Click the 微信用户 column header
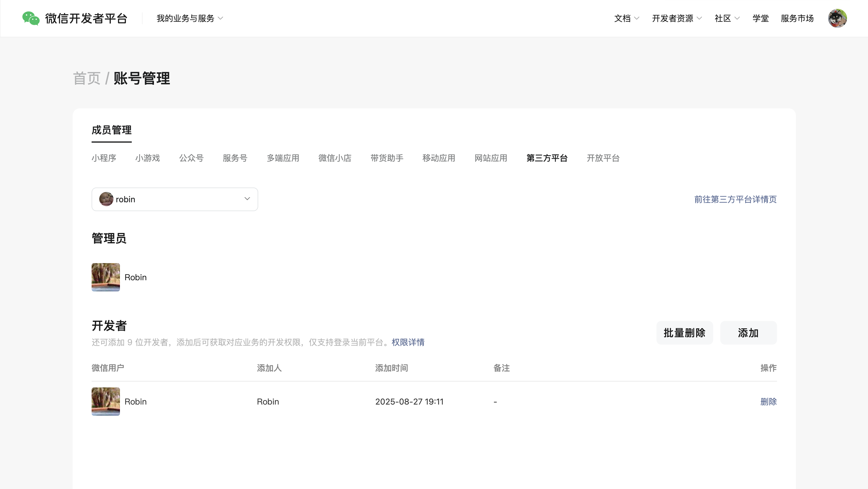Image resolution: width=868 pixels, height=489 pixels. click(108, 368)
